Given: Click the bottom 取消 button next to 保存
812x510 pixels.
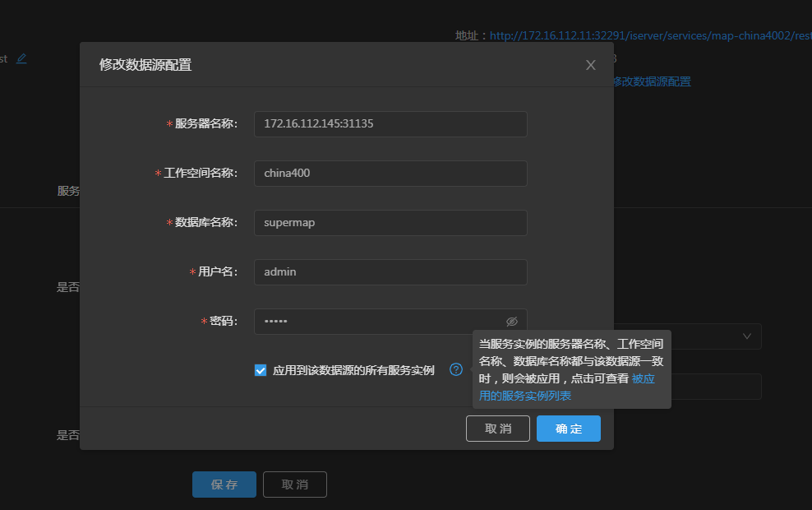Looking at the screenshot, I should point(294,484).
